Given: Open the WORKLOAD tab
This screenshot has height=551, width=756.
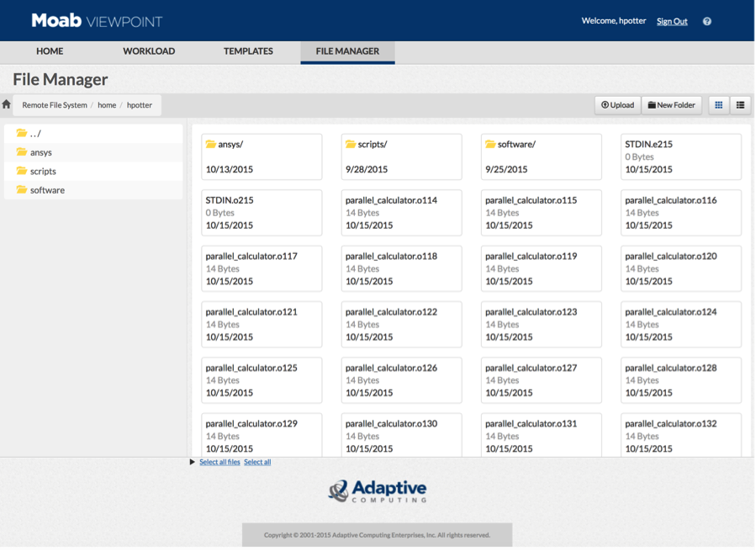Looking at the screenshot, I should [149, 51].
